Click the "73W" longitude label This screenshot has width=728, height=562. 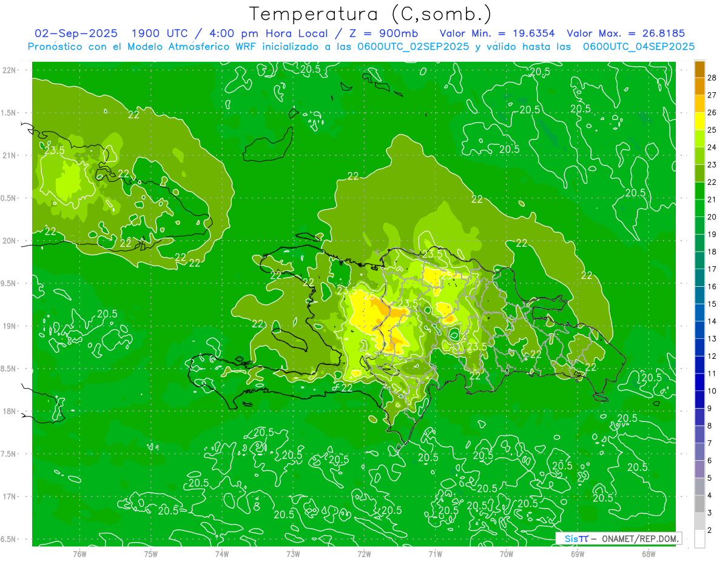pyautogui.click(x=293, y=554)
